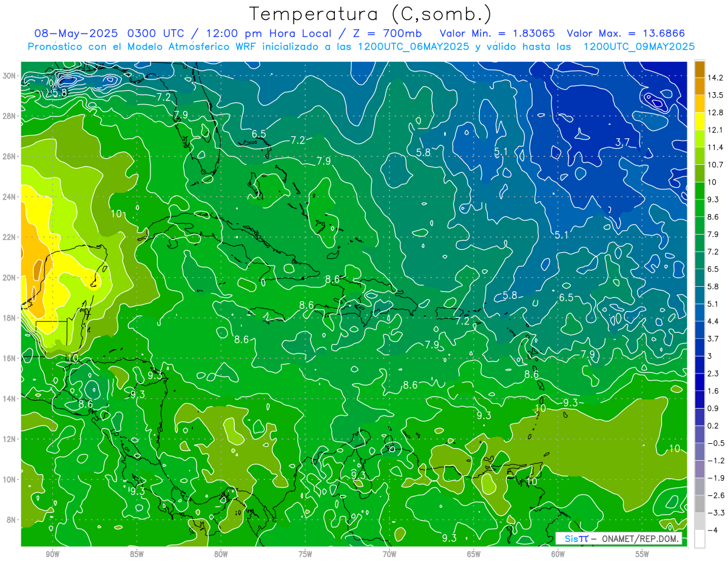Image resolution: width=728 pixels, height=562 pixels.
Task: Click the colorbar label "11.4"
Action: 715,147
